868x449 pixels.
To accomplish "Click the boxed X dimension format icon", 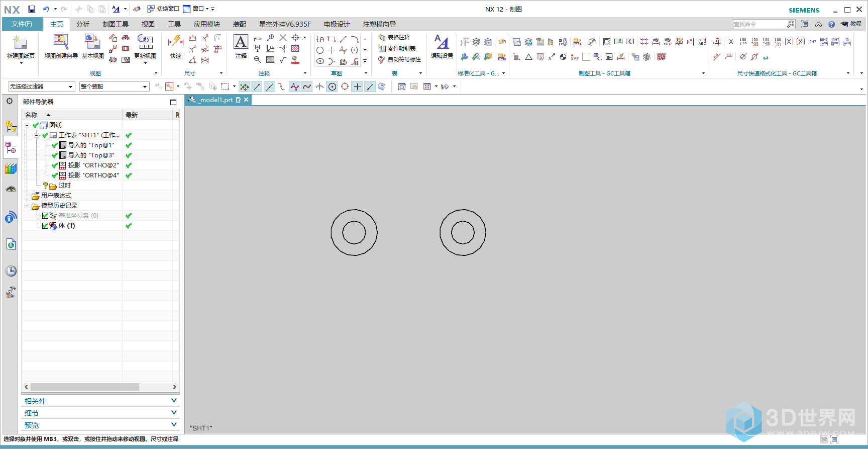I will [789, 42].
